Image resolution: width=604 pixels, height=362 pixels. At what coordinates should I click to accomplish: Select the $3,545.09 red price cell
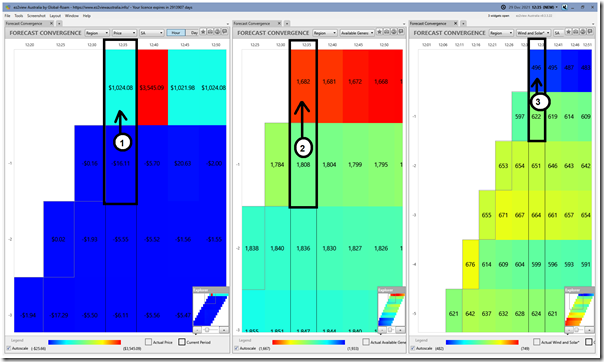(x=153, y=87)
